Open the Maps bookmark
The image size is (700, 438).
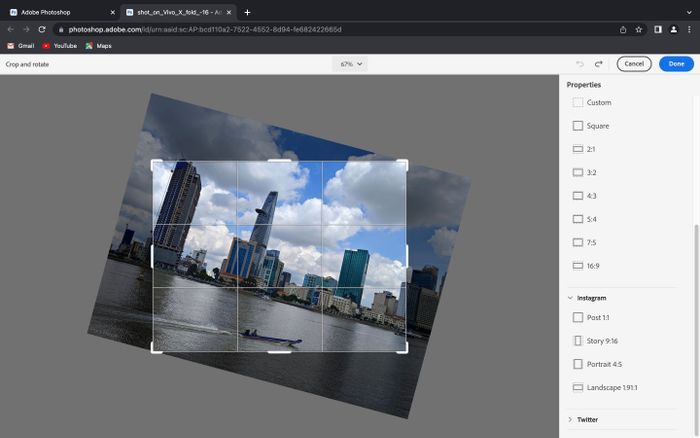coord(98,46)
